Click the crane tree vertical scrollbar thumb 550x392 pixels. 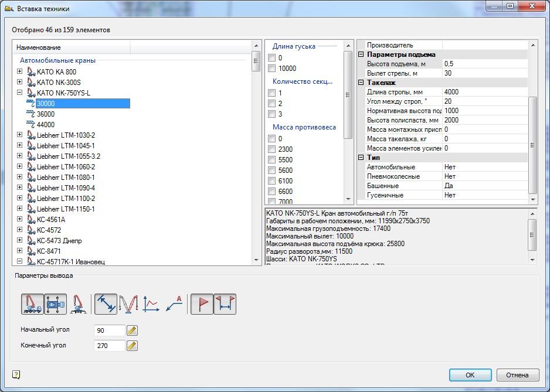(256, 61)
